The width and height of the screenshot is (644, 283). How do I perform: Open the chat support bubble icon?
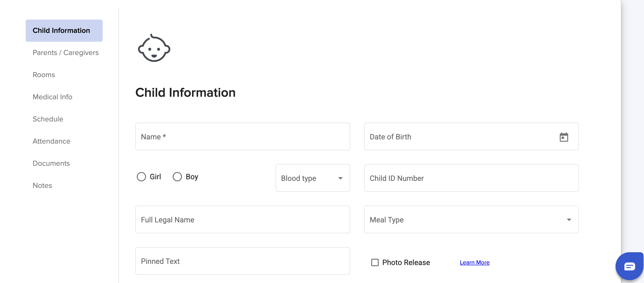tap(629, 266)
